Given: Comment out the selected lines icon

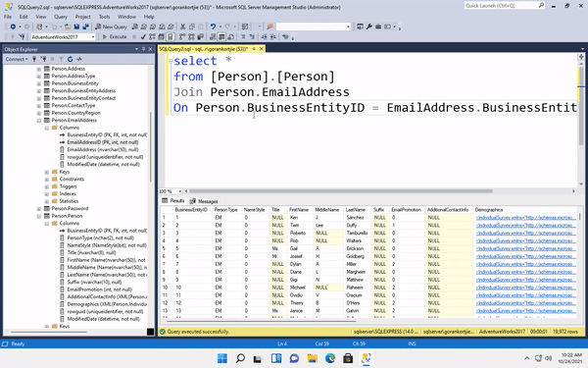Looking at the screenshot, I should pyautogui.click(x=243, y=37).
